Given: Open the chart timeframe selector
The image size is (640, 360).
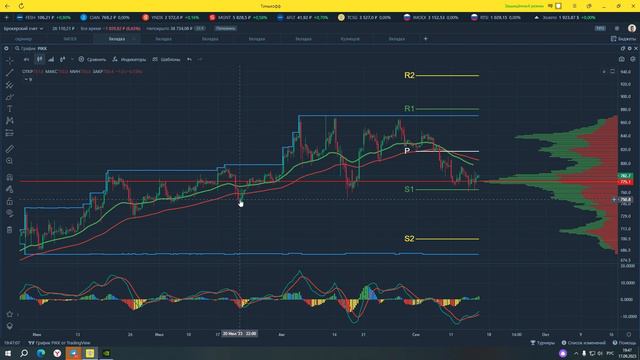Looking at the screenshot, I should (x=27, y=60).
